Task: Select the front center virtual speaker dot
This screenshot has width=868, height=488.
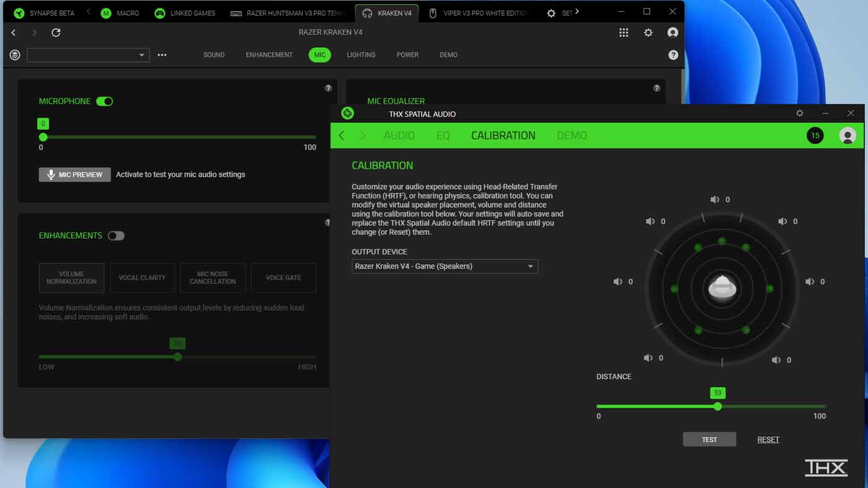Action: pos(722,241)
